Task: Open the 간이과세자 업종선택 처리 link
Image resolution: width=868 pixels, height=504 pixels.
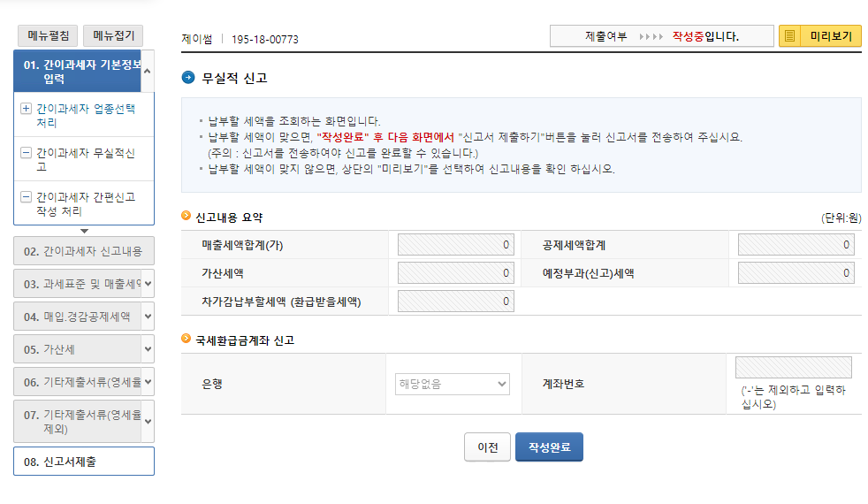Action: tap(86, 115)
